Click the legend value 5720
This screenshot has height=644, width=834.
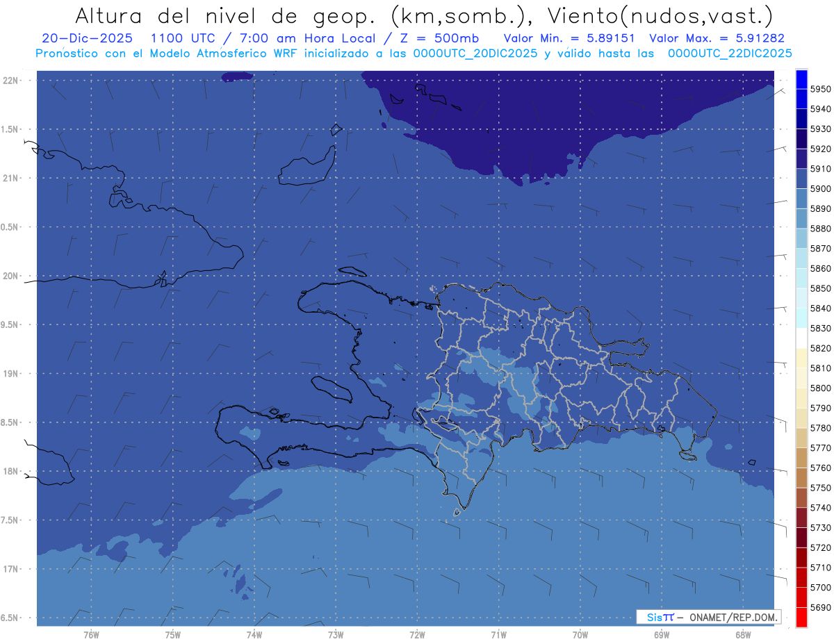pyautogui.click(x=820, y=548)
